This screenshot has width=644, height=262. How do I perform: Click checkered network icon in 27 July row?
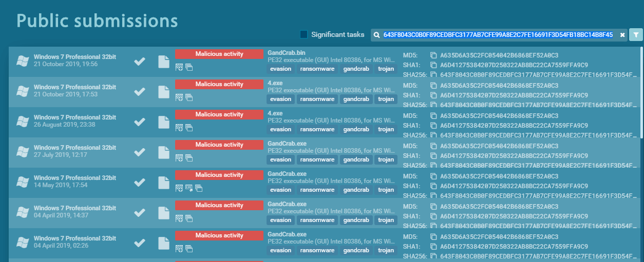tap(179, 157)
